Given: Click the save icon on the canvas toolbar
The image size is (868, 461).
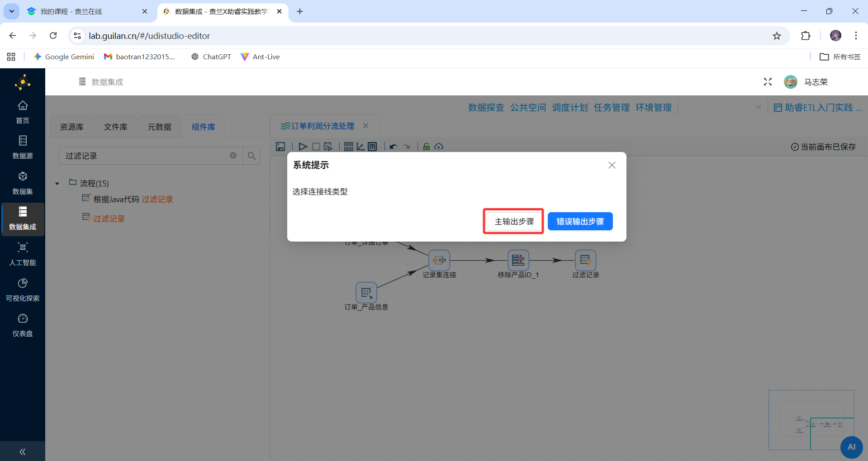Looking at the screenshot, I should tap(280, 146).
